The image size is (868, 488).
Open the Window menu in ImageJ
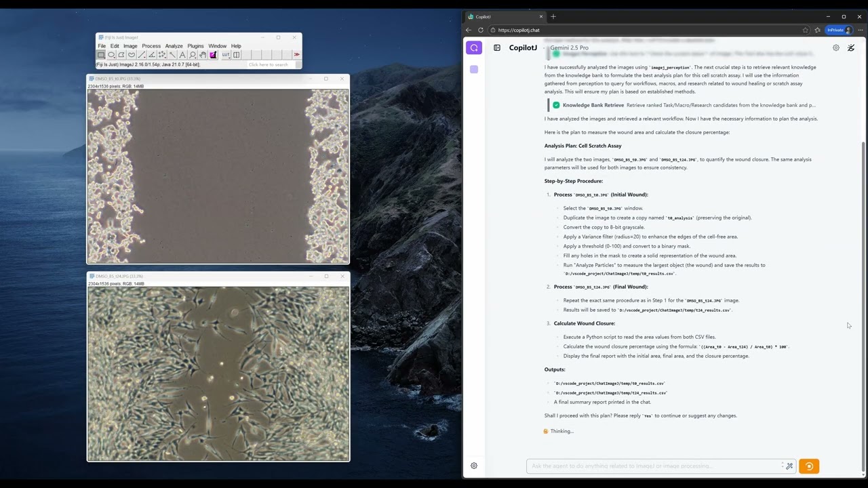[x=217, y=46]
